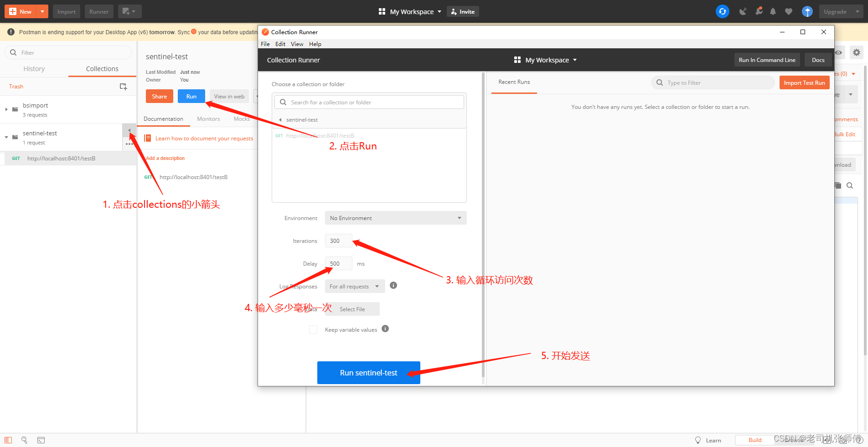Click the sync status icon in header
Image resolution: width=868 pixels, height=447 pixels.
click(723, 11)
